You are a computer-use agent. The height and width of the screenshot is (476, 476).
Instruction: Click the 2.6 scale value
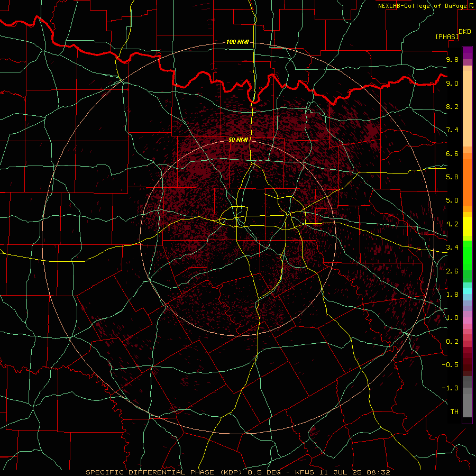coord(452,271)
